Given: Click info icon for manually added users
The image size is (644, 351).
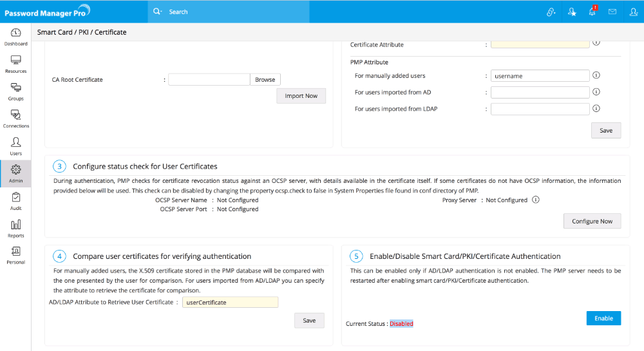Looking at the screenshot, I should 596,75.
